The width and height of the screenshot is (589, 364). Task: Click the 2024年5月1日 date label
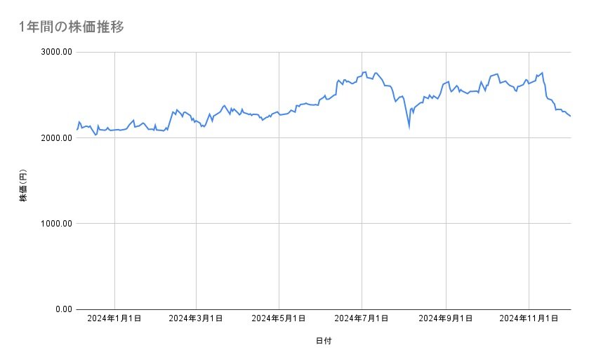tap(279, 319)
